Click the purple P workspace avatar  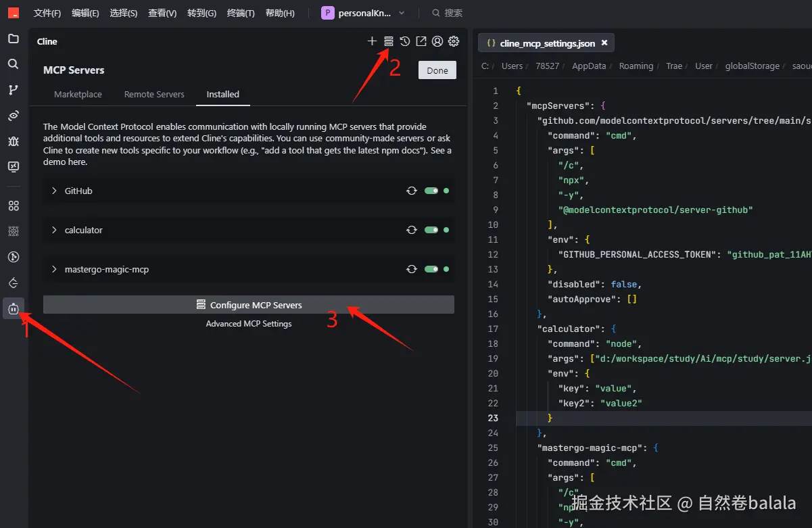coord(328,13)
